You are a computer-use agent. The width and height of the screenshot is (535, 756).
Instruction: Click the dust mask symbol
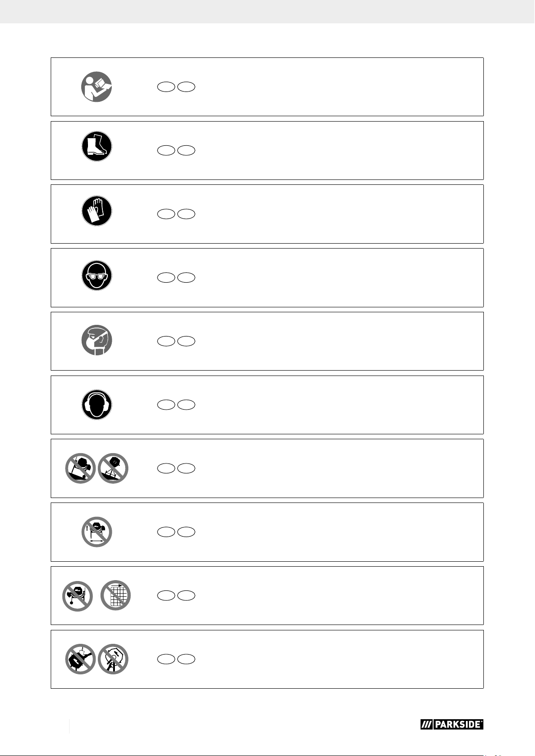[x=96, y=340]
